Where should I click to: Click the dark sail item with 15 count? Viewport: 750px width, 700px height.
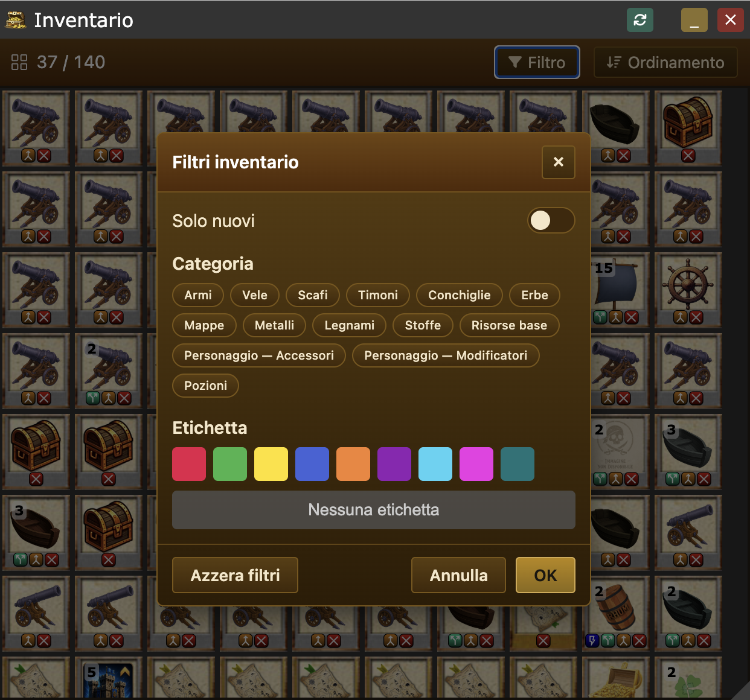(x=615, y=290)
